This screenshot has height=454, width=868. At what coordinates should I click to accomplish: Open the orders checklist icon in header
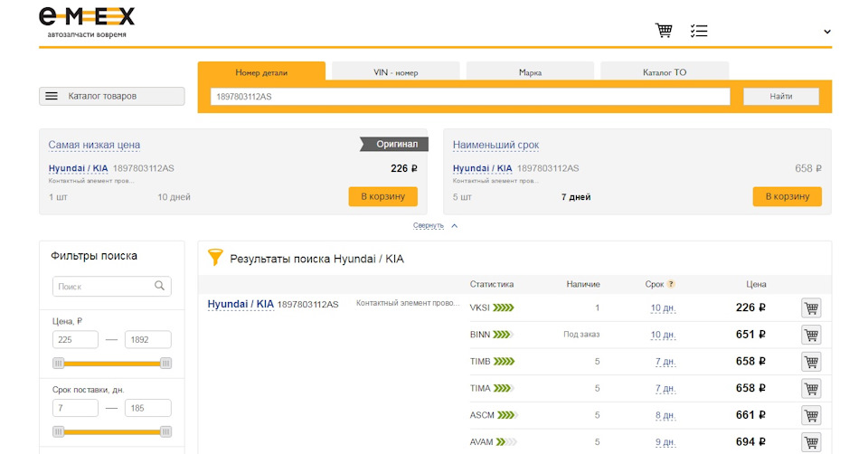(699, 31)
